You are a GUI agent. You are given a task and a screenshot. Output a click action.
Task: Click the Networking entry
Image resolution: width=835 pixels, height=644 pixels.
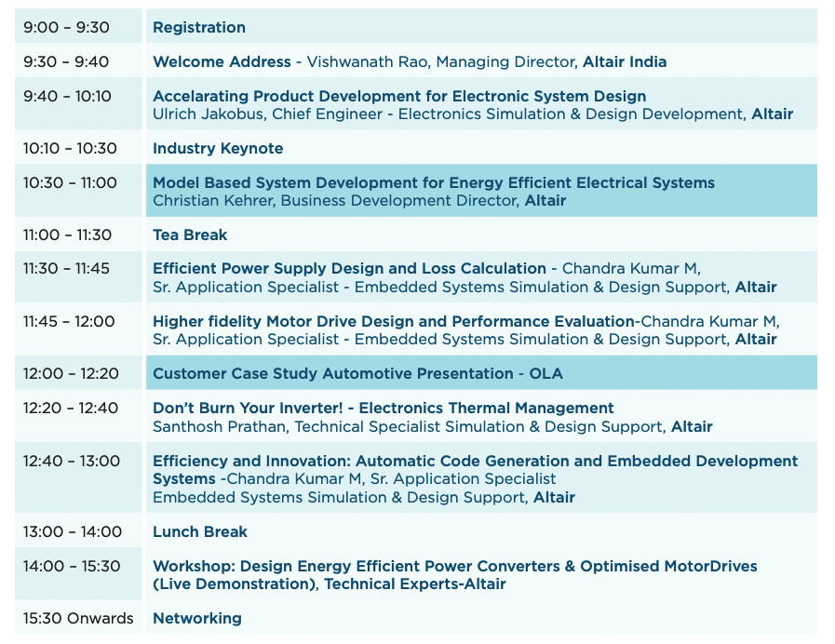[197, 618]
